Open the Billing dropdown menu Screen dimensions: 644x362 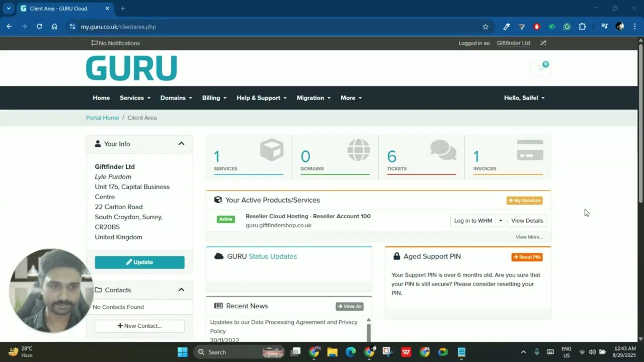(214, 98)
